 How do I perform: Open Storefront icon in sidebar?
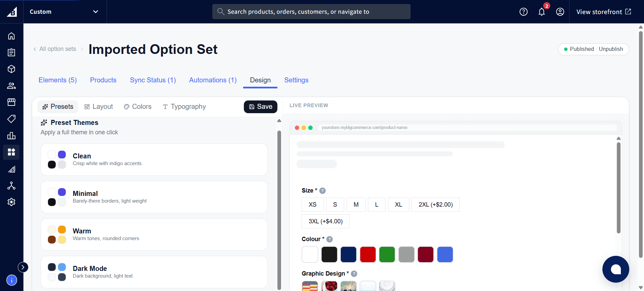coord(11,102)
